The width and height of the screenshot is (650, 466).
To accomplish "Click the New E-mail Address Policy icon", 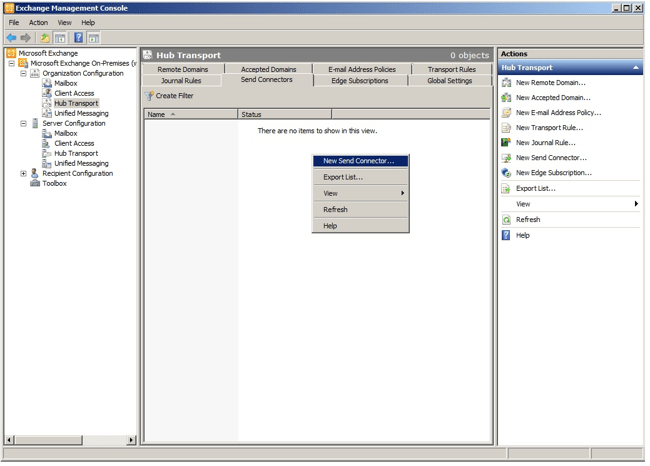I will pyautogui.click(x=506, y=112).
